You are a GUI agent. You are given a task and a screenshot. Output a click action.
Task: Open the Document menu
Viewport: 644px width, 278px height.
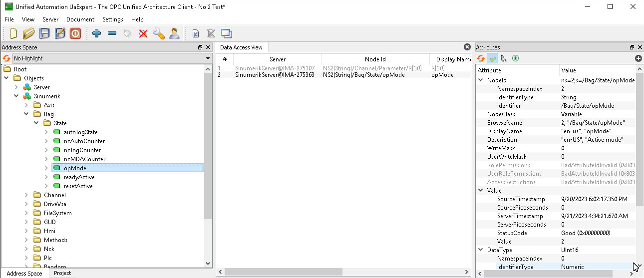[x=80, y=19]
